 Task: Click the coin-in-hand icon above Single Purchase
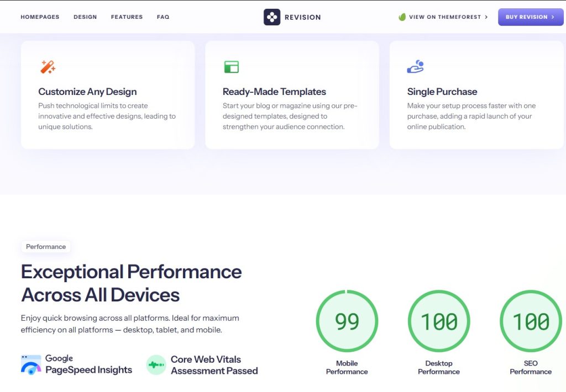[x=416, y=66]
